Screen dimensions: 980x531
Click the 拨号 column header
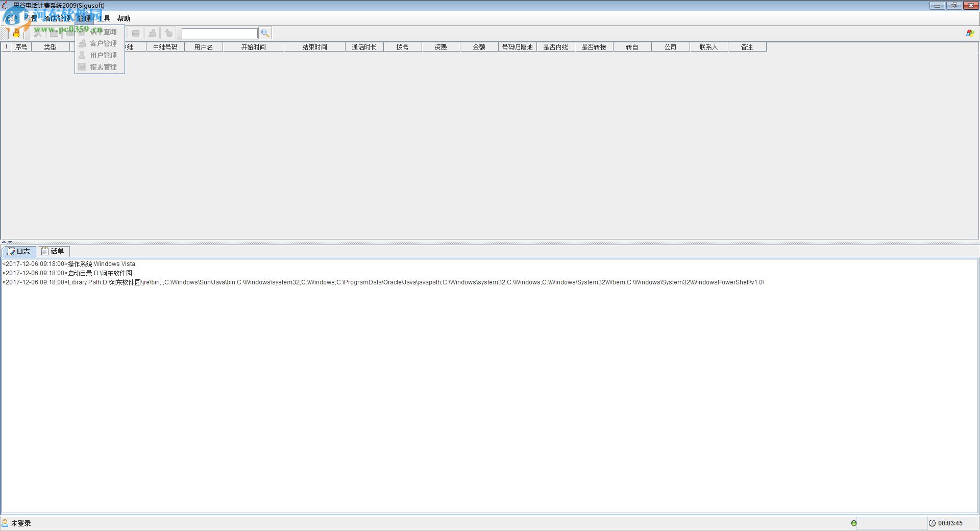tap(403, 47)
